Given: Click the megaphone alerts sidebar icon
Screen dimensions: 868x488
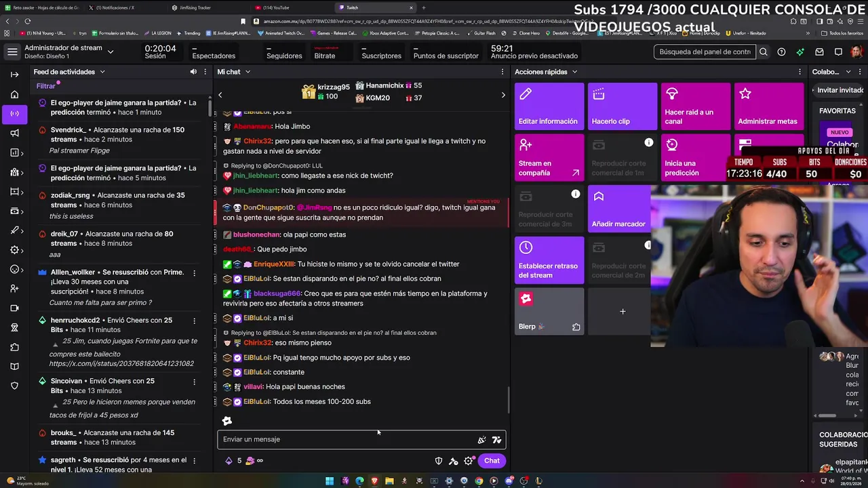Looking at the screenshot, I should pyautogui.click(x=14, y=133).
